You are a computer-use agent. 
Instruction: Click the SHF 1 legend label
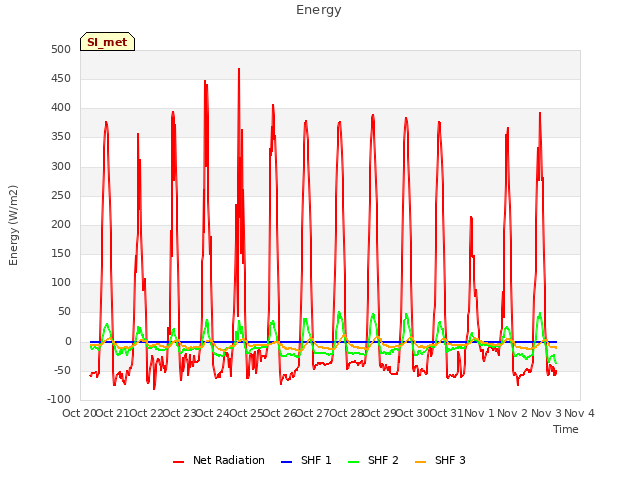click(x=316, y=460)
